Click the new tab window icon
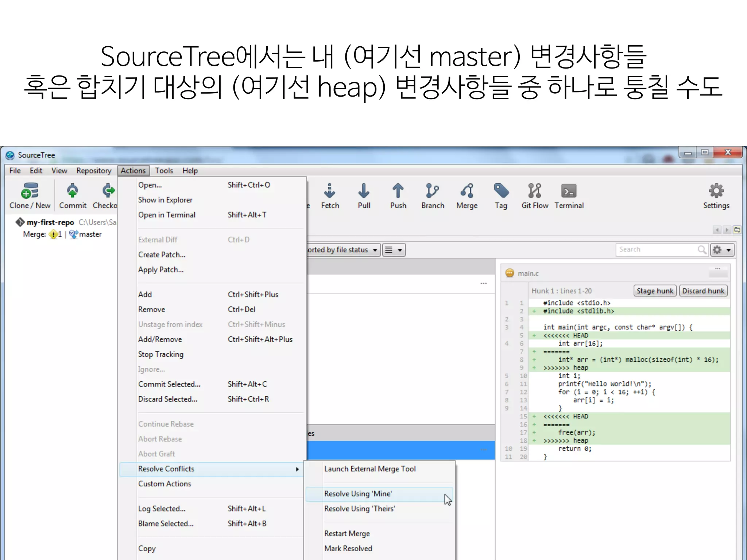 (737, 230)
